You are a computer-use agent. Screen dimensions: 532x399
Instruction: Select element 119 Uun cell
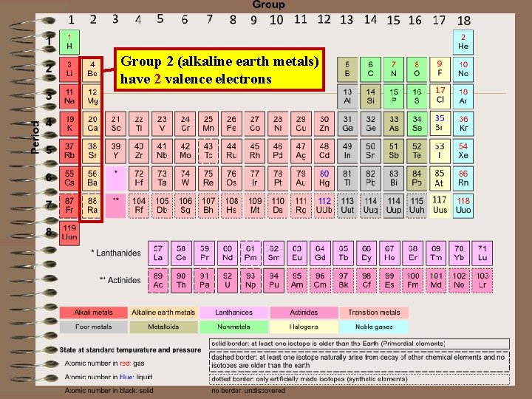click(x=69, y=233)
